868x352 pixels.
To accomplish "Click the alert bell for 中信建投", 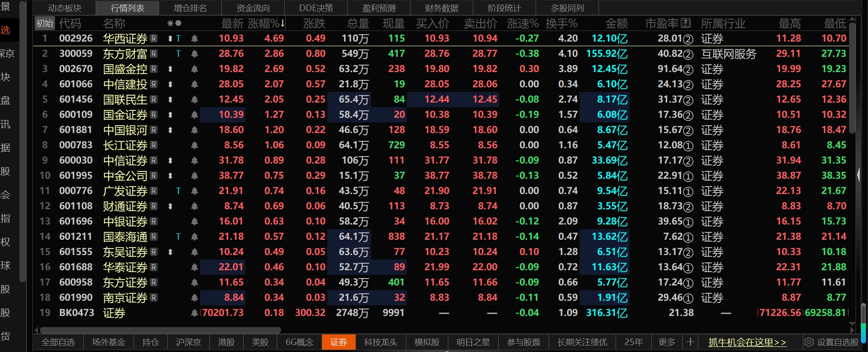I will pos(195,85).
